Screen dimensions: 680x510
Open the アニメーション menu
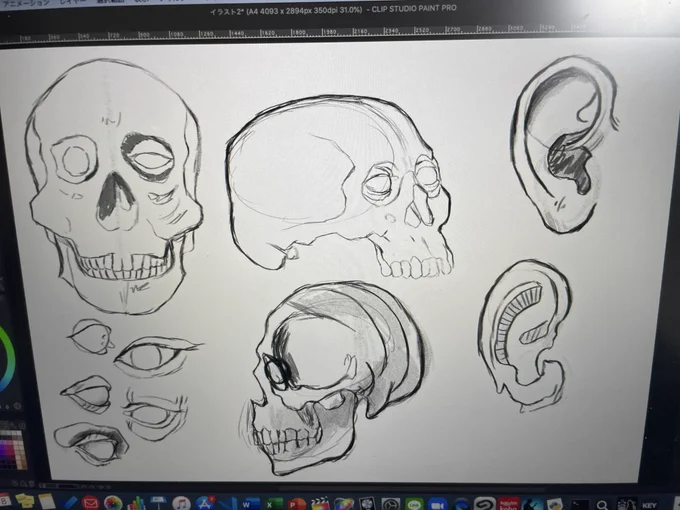[26, 2]
